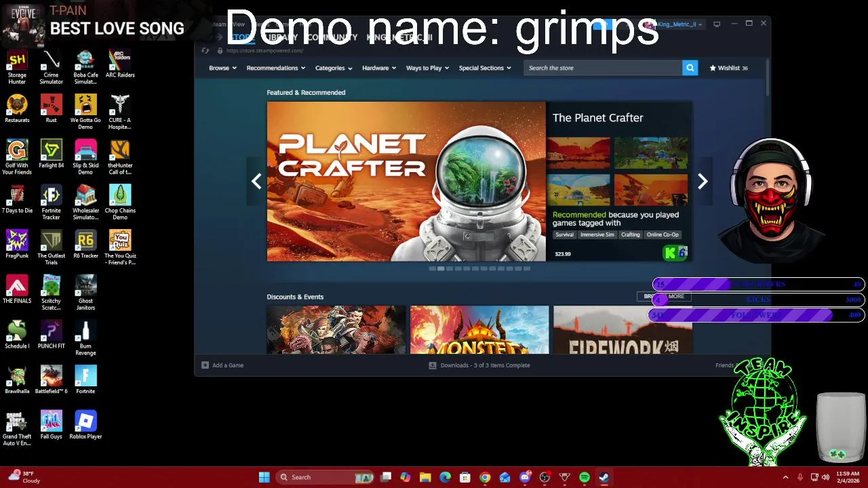Select the Slip & Skid Demo icon

(85, 157)
